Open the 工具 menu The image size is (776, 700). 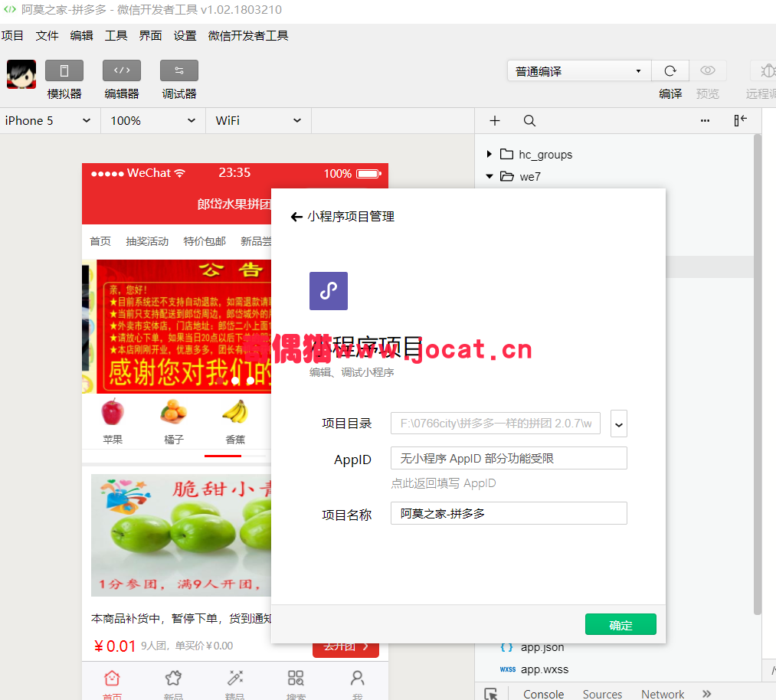pyautogui.click(x=116, y=36)
